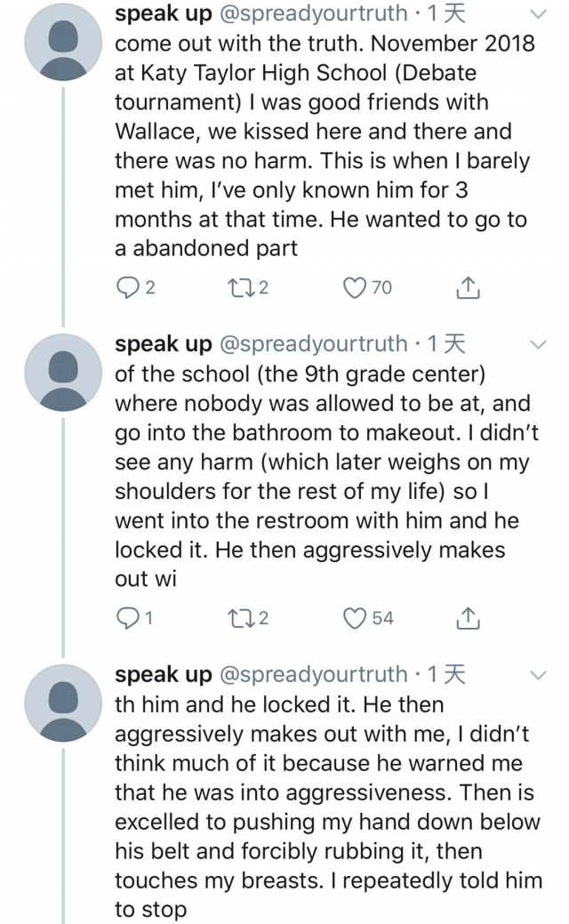The width and height of the screenshot is (569, 924).
Task: Open the dropdown chevron on the first tweet
Action: click(x=539, y=14)
